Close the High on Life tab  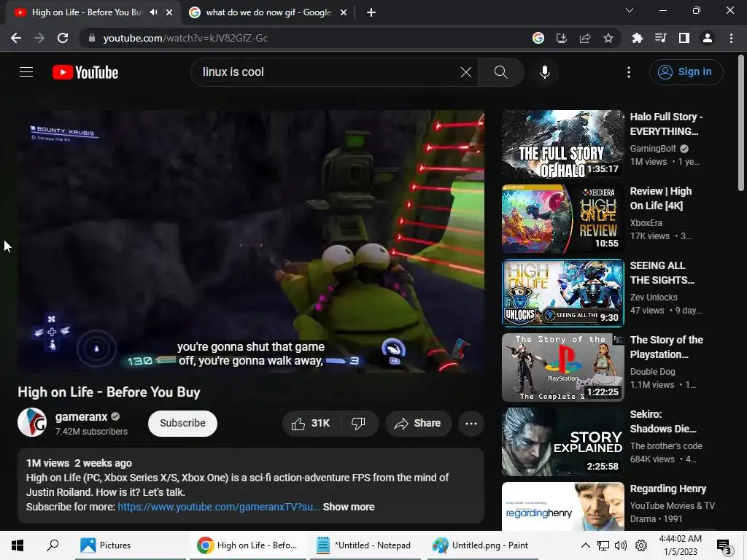coord(169,12)
